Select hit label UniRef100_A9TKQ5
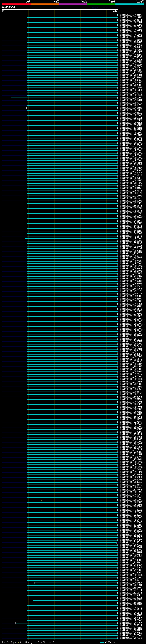The height and width of the screenshot is (644, 146). point(131,301)
